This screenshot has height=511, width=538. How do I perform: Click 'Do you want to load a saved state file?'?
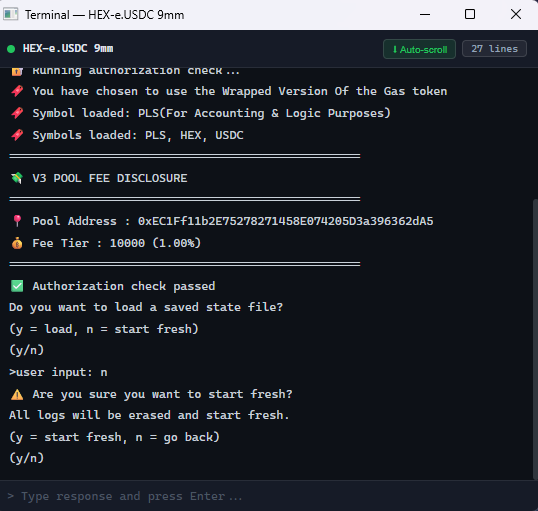pyautogui.click(x=146, y=307)
